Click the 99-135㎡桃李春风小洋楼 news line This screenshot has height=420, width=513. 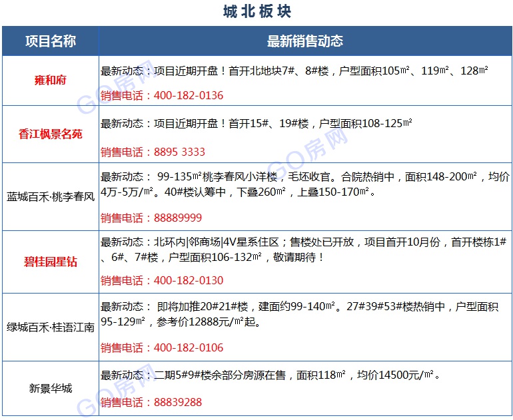point(305,177)
